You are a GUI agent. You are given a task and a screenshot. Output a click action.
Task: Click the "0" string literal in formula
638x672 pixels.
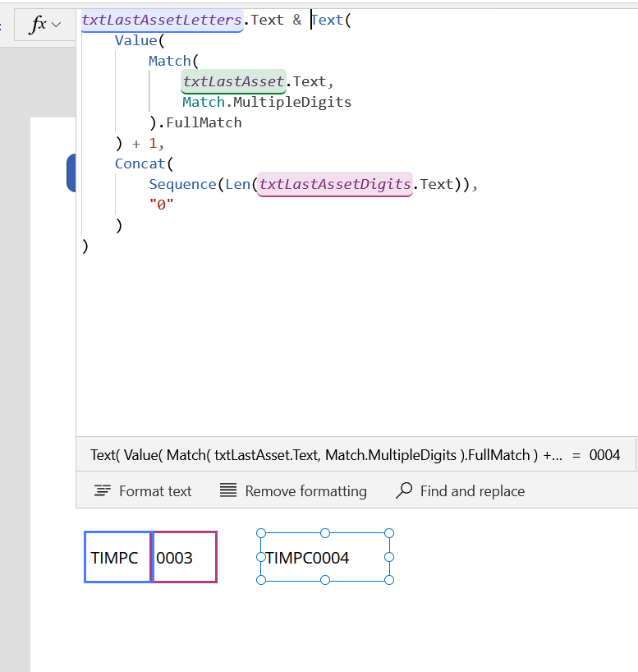point(161,205)
